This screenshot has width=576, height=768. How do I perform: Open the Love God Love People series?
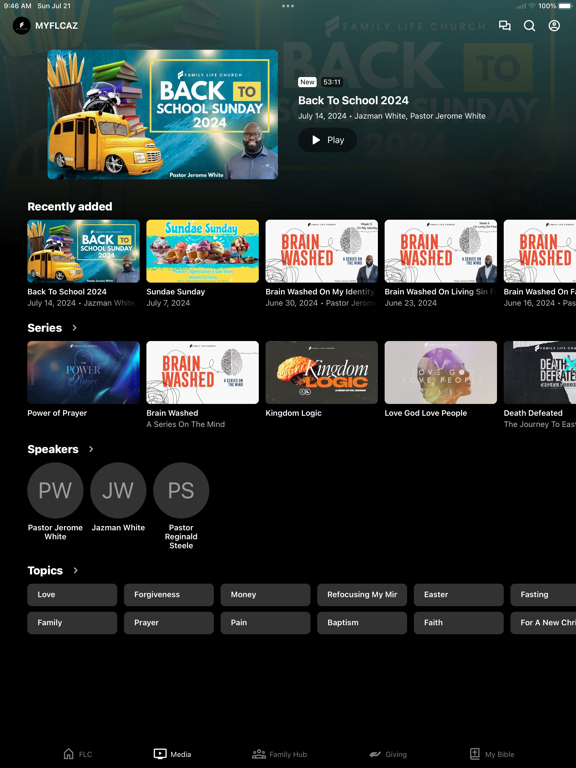coord(440,373)
